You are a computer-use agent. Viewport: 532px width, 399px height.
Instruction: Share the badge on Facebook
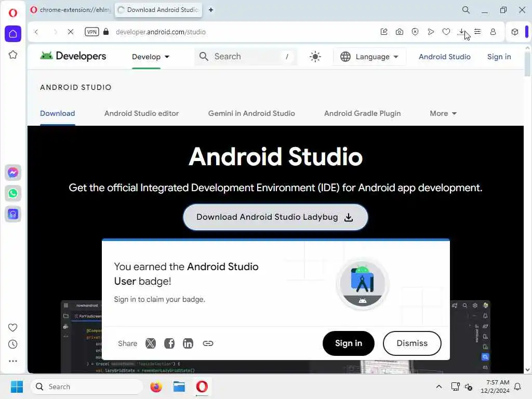pos(169,343)
